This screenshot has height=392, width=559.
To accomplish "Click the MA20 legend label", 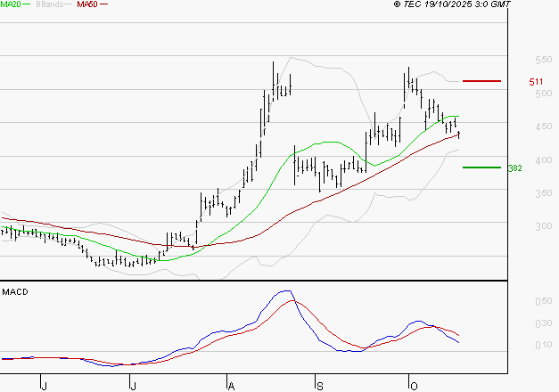I will tap(10, 5).
